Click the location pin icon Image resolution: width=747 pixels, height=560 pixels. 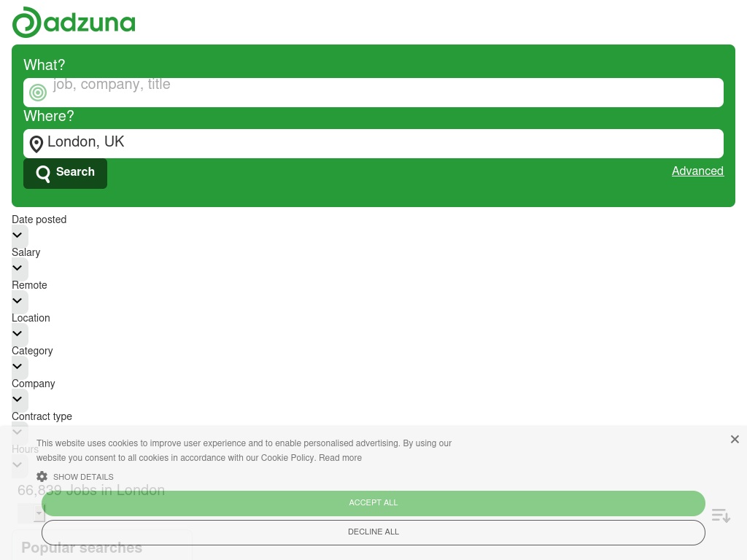point(36,144)
